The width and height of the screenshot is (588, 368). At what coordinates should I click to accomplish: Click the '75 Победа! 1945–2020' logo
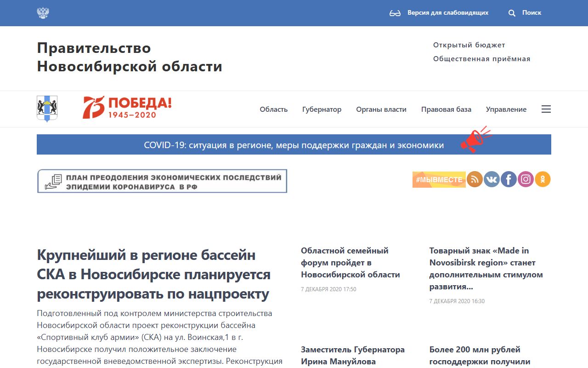coord(127,108)
